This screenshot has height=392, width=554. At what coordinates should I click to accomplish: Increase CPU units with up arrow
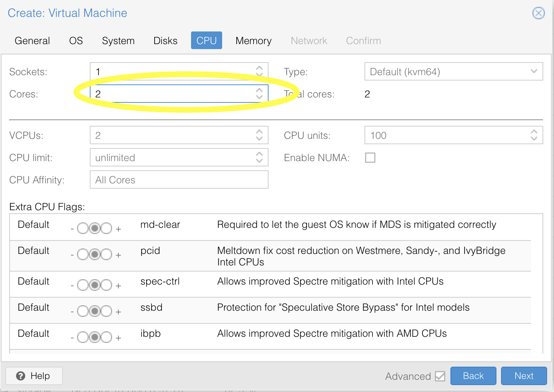(x=534, y=132)
